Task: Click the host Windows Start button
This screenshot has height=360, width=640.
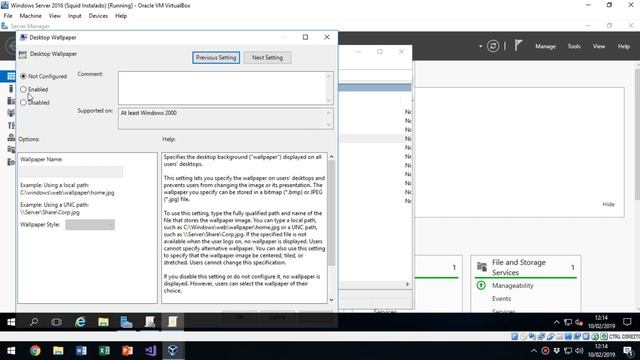Action: point(11,351)
